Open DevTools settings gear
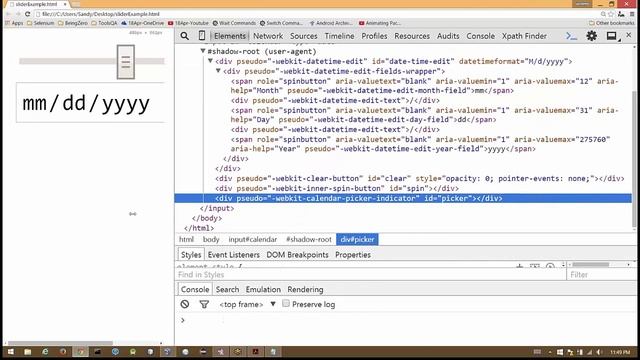Image resolution: width=640 pixels, height=360 pixels. [591, 36]
